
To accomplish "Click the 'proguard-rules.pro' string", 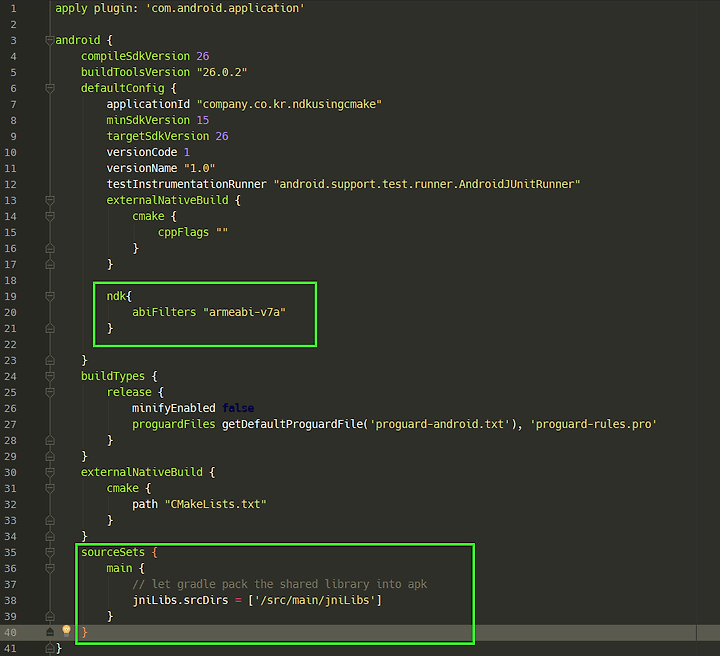I will [x=593, y=424].
